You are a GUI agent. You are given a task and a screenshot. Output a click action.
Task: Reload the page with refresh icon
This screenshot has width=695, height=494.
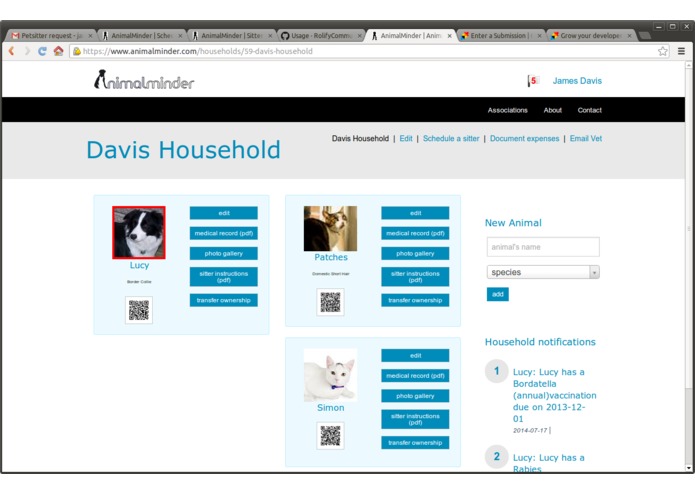click(43, 51)
